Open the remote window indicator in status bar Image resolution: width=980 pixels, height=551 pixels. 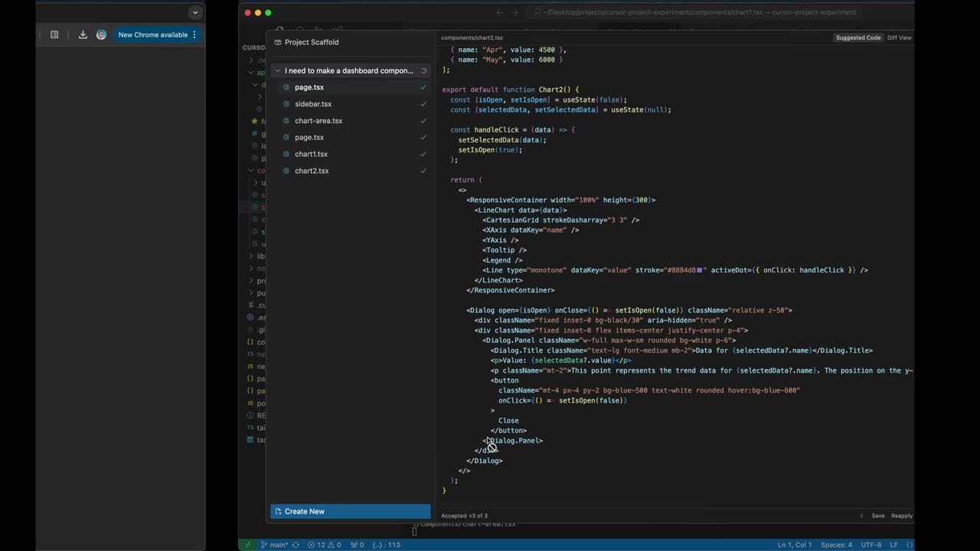point(247,545)
